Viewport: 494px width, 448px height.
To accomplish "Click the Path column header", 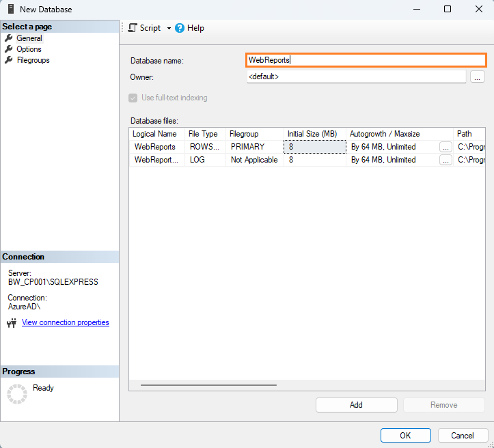I will (469, 134).
